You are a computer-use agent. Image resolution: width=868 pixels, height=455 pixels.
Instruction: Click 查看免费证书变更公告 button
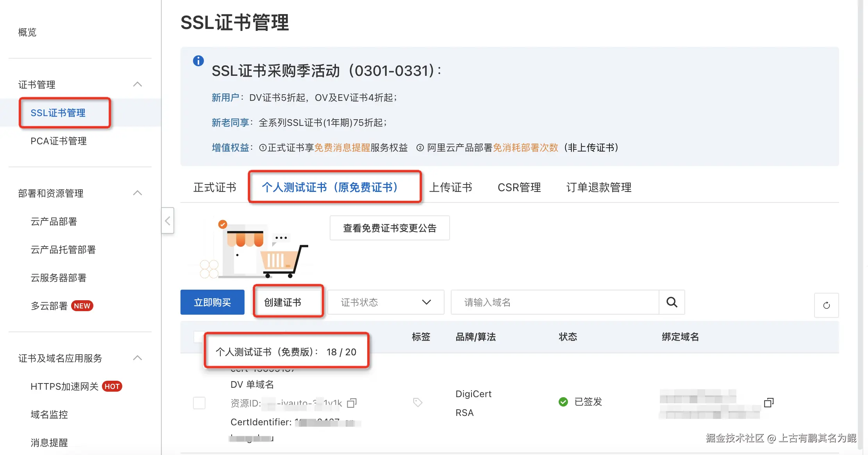(x=389, y=228)
